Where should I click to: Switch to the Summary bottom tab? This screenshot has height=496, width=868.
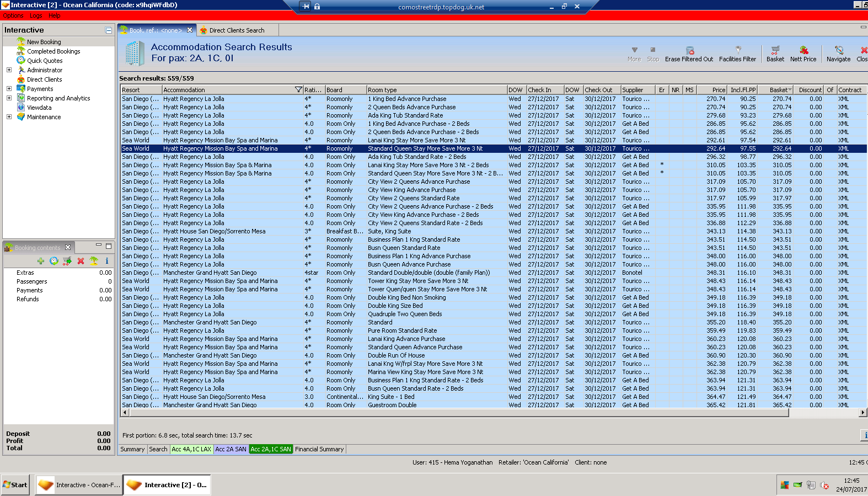pyautogui.click(x=132, y=449)
